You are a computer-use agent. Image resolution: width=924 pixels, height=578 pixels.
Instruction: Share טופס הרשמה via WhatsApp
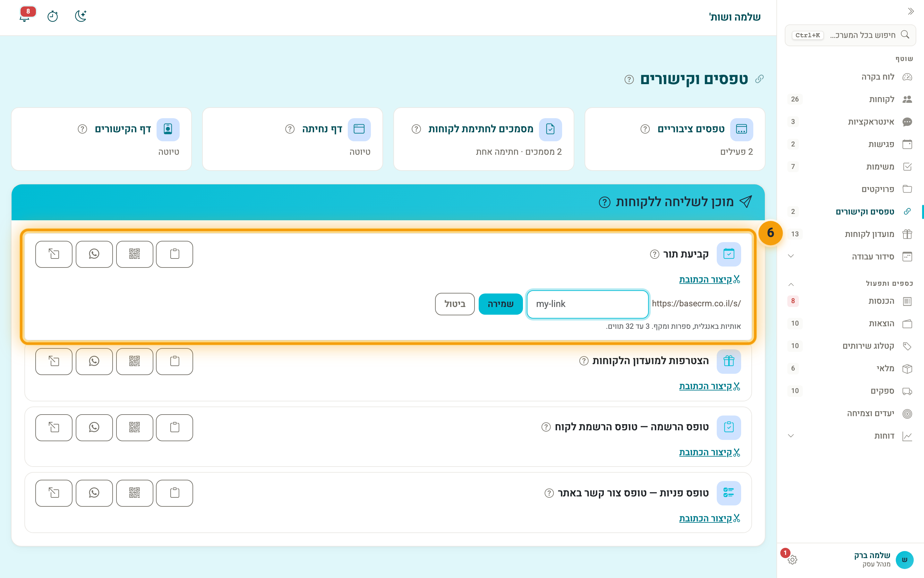coord(94,427)
